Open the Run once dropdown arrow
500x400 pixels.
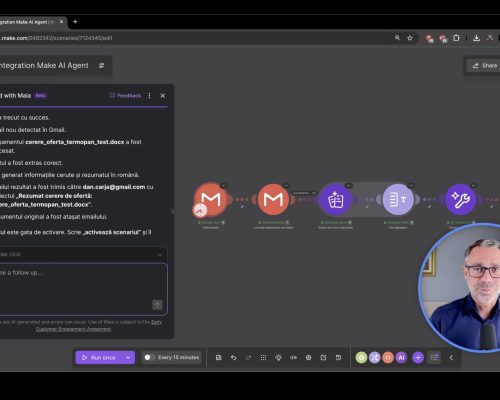[x=128, y=357]
